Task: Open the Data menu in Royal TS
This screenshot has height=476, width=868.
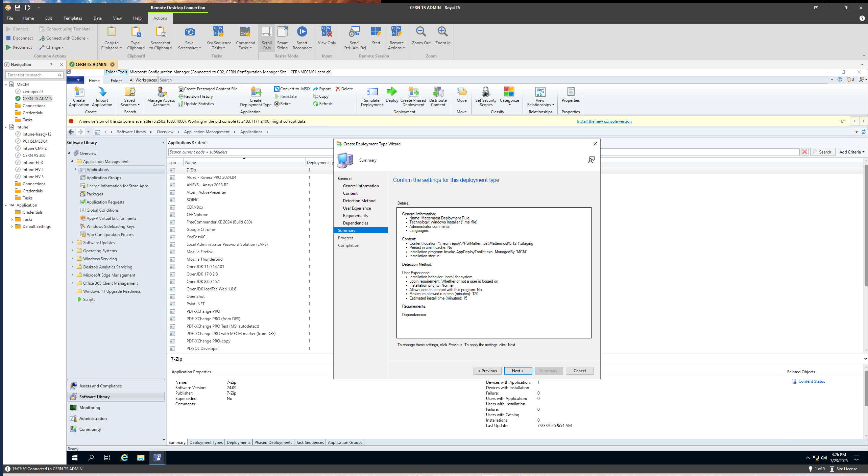Action: click(98, 18)
